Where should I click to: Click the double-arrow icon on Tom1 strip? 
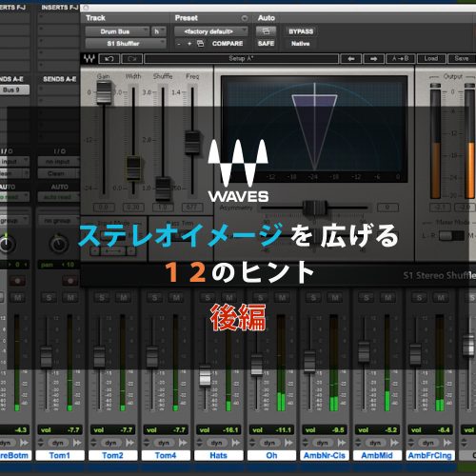click(x=77, y=443)
